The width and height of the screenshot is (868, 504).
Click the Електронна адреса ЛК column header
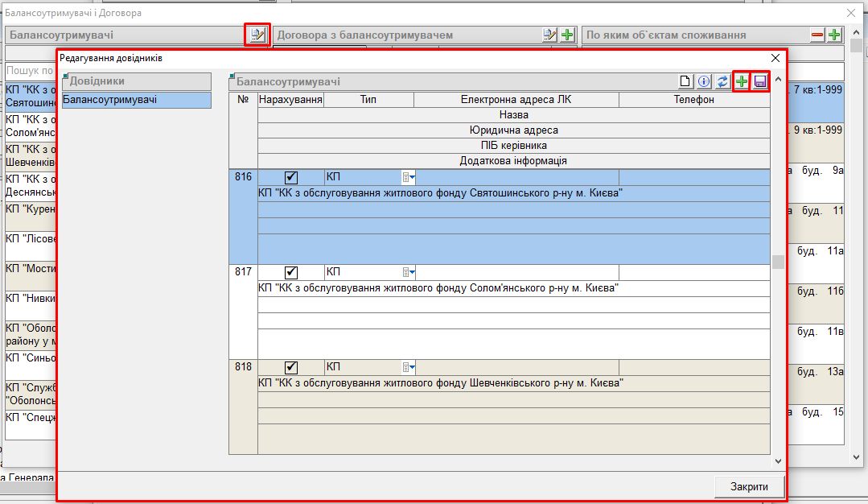coord(516,100)
